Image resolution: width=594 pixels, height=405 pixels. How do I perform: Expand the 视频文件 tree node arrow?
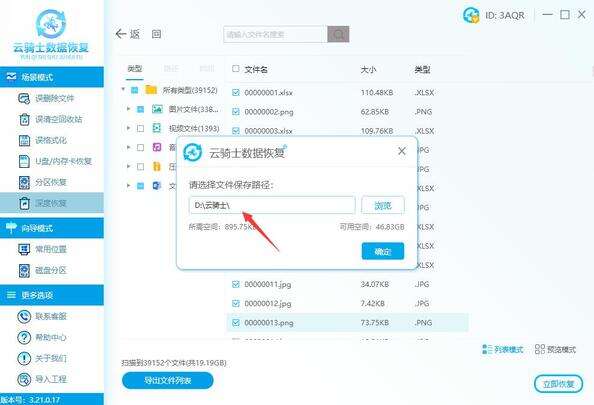coord(128,128)
